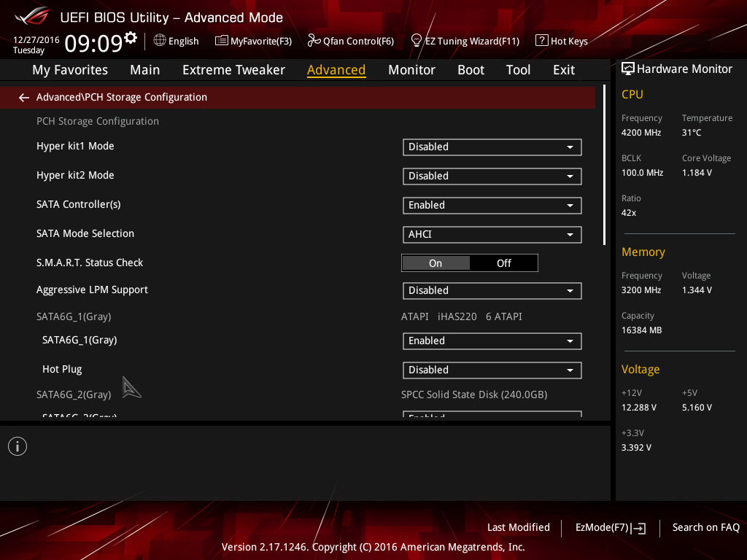Switch to the Boot tab
747x560 pixels.
coord(471,70)
